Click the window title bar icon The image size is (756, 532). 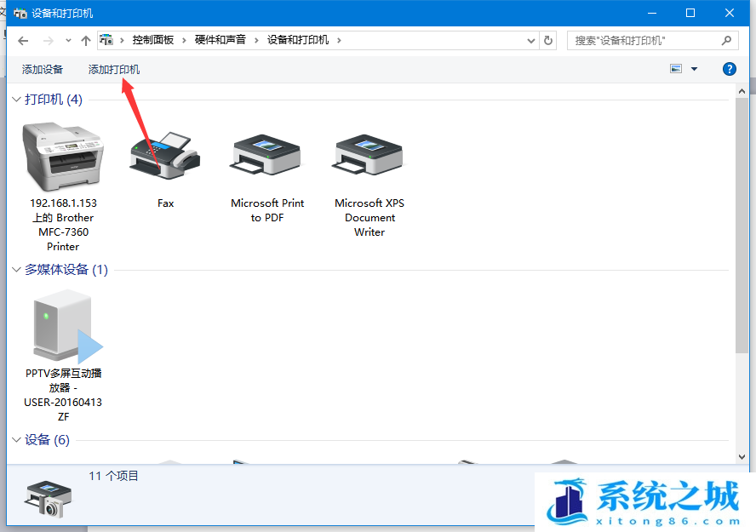[x=20, y=13]
